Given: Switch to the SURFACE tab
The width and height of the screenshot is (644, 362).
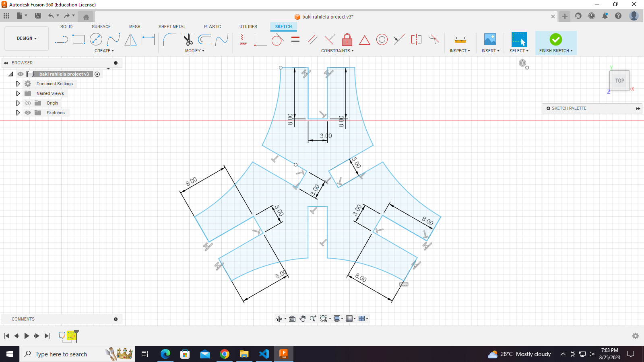Looking at the screenshot, I should coord(101,27).
